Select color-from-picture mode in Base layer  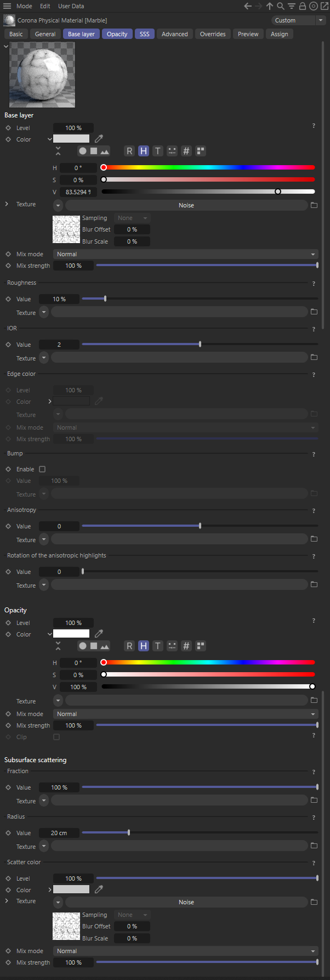(104, 151)
